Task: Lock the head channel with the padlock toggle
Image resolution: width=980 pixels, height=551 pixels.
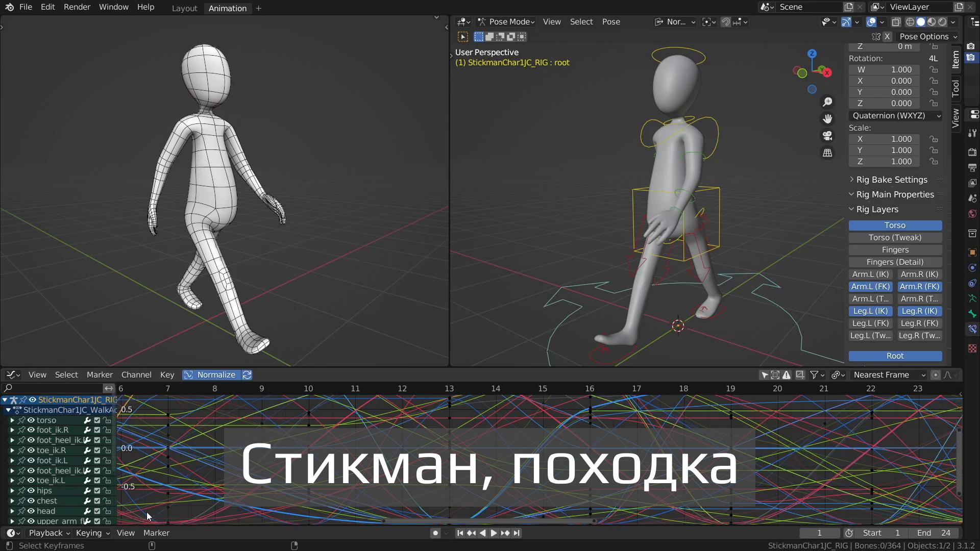Action: click(x=106, y=511)
